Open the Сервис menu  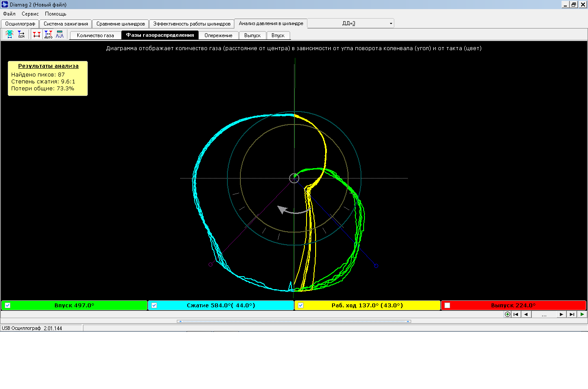pyautogui.click(x=30, y=14)
